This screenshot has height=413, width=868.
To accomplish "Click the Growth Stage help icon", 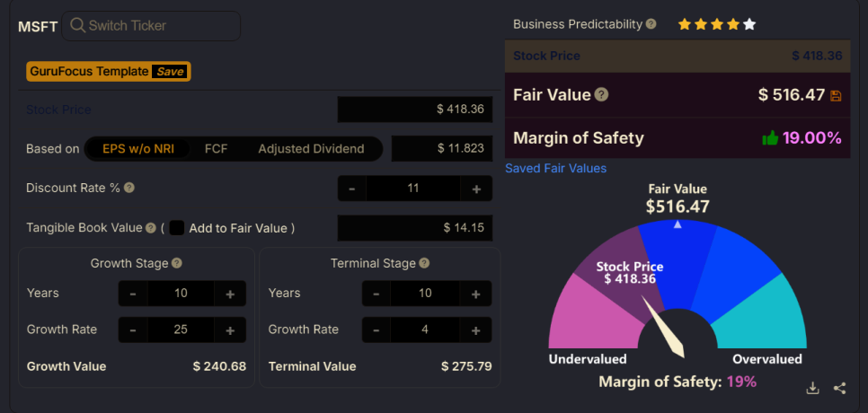I will pyautogui.click(x=177, y=263).
